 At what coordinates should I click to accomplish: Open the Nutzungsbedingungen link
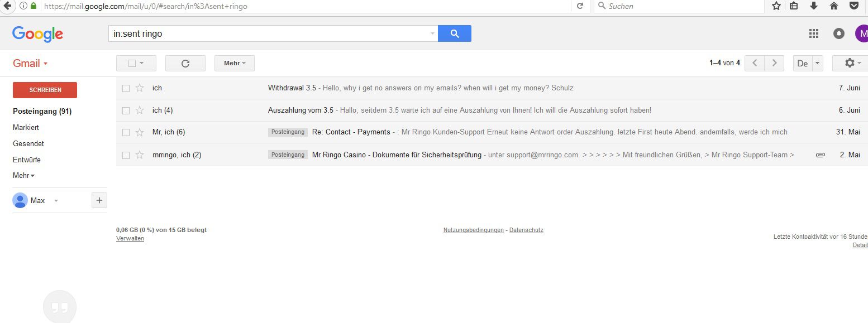point(474,230)
